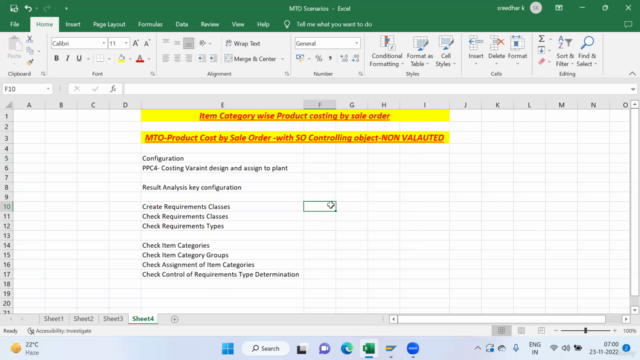Toggle Bold formatting
Screen dimensions: 640x360
coord(56,59)
